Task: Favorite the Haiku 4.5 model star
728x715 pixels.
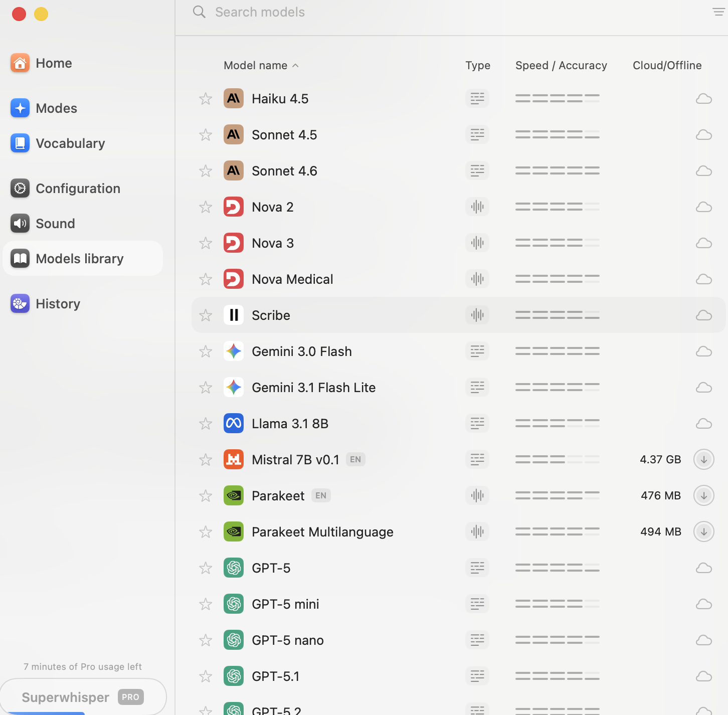Action: [206, 99]
